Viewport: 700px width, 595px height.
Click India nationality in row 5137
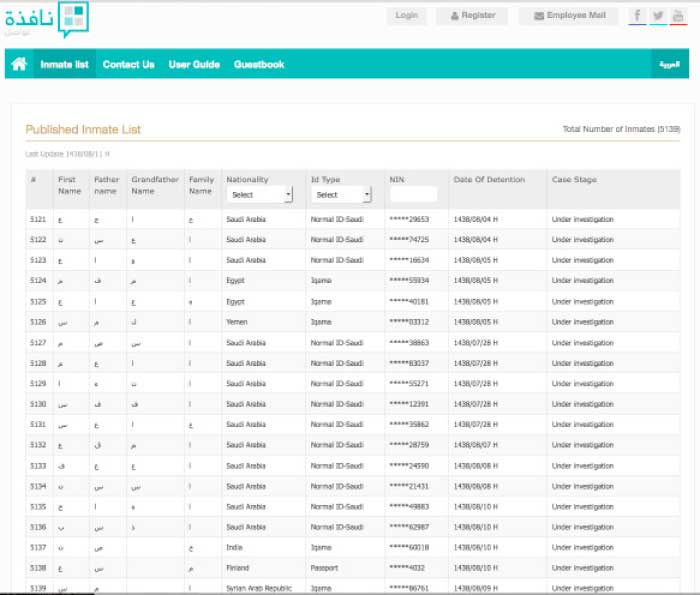(234, 547)
